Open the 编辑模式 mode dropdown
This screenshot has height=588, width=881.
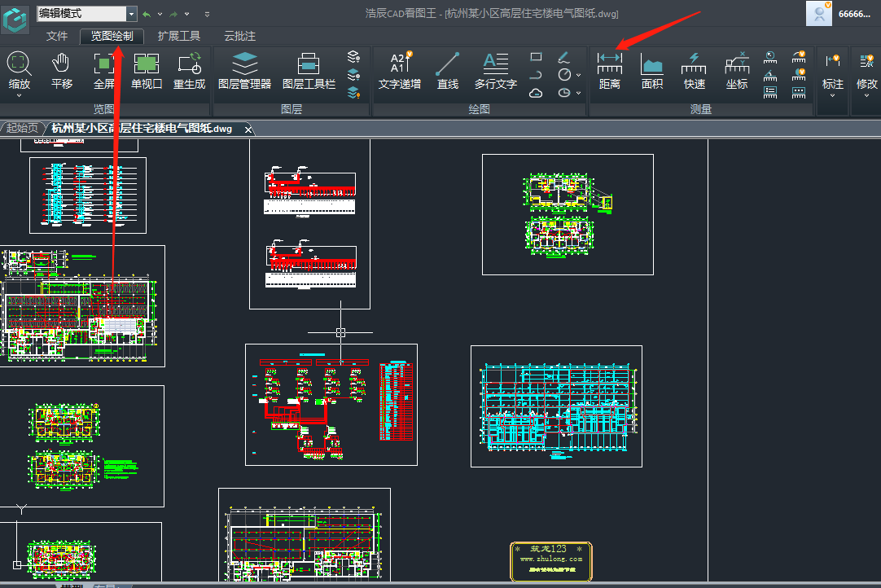click(x=131, y=14)
